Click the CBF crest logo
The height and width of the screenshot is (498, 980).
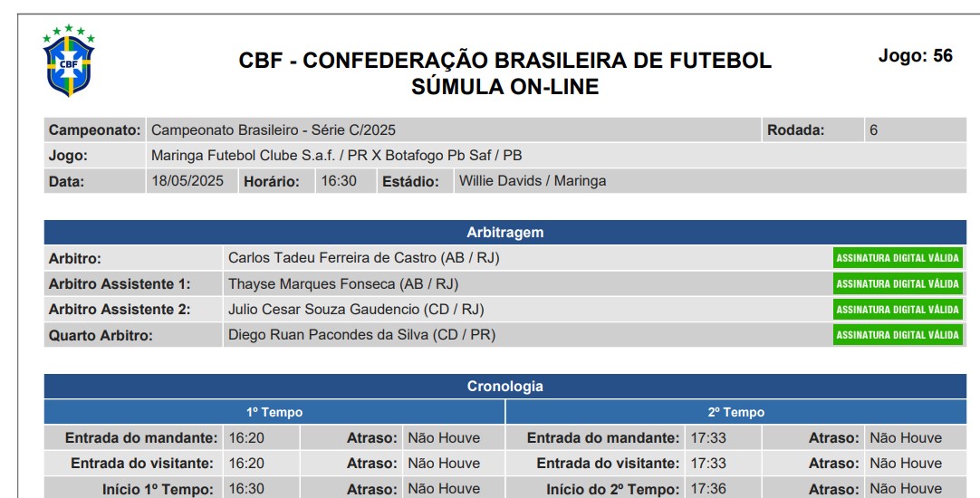[x=69, y=61]
